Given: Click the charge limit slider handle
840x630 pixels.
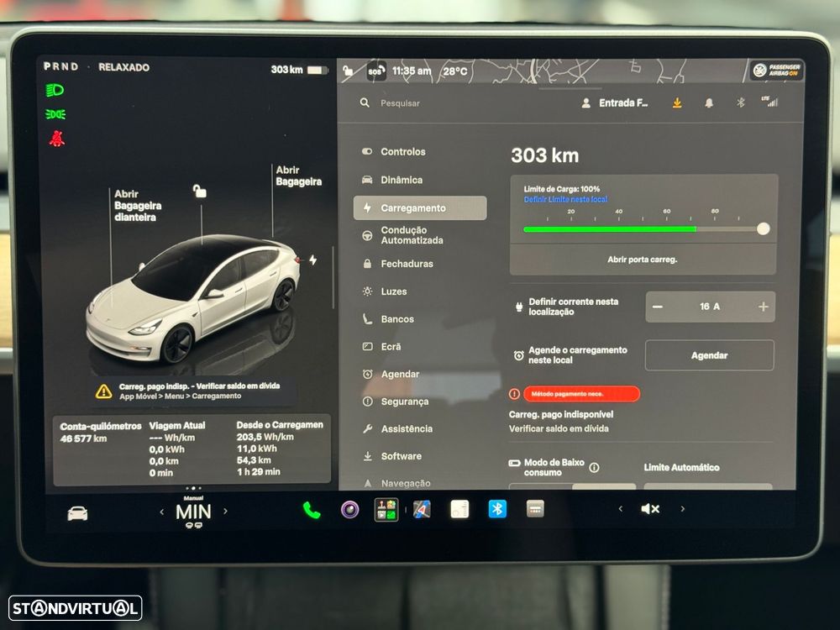Looking at the screenshot, I should [763, 228].
